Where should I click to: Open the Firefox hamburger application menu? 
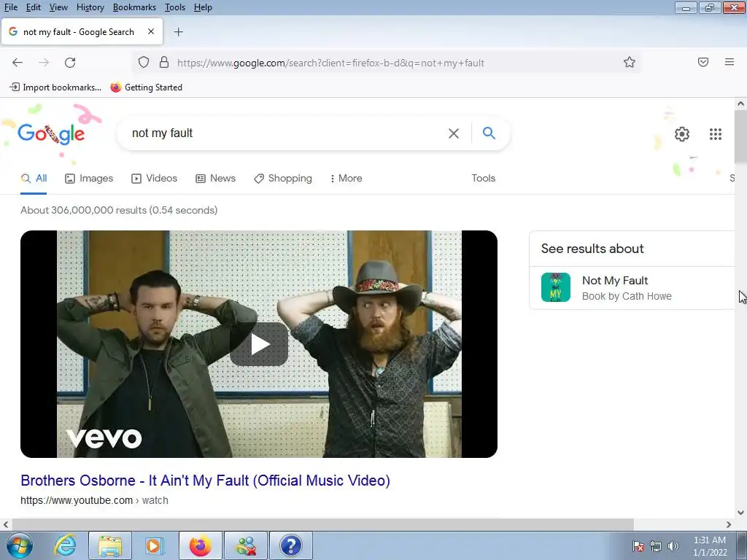pyautogui.click(x=729, y=62)
